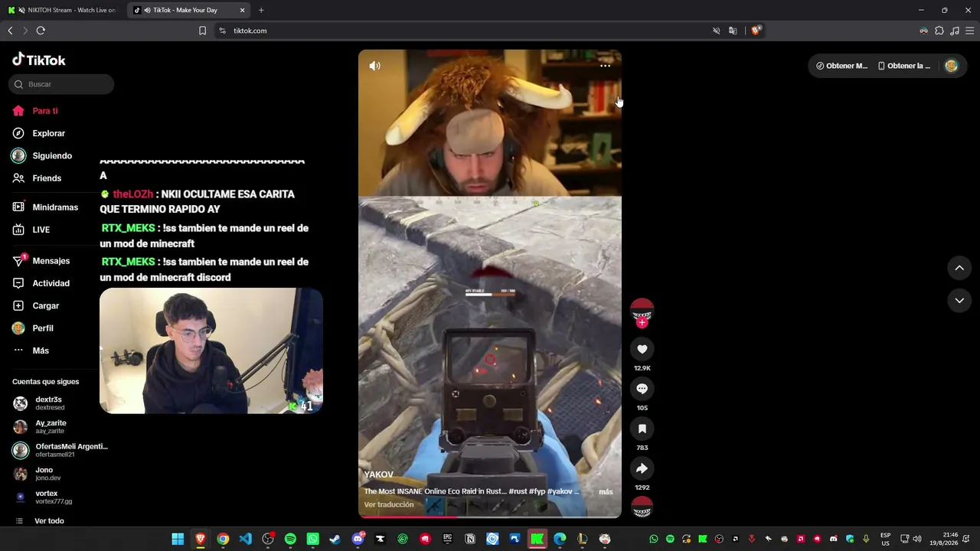Image resolution: width=980 pixels, height=551 pixels.
Task: Open Actividad notifications
Action: 41,283
